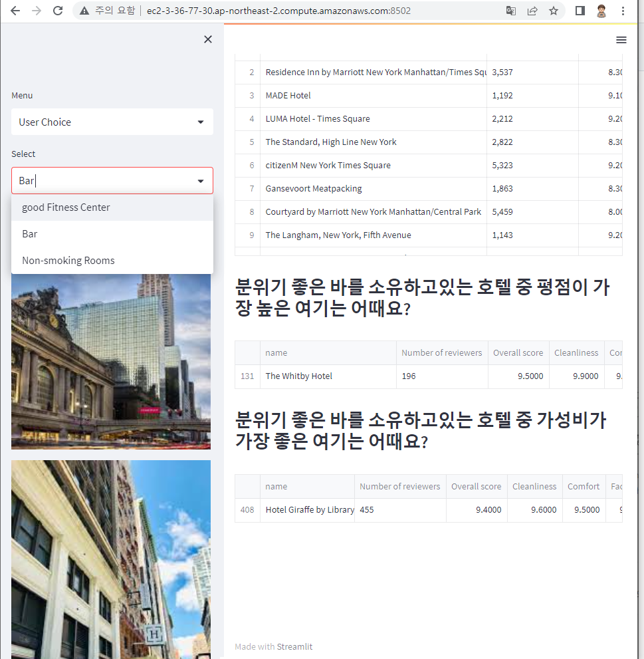Click the browser back arrow
Screen dimensions: 644x659
point(15,11)
